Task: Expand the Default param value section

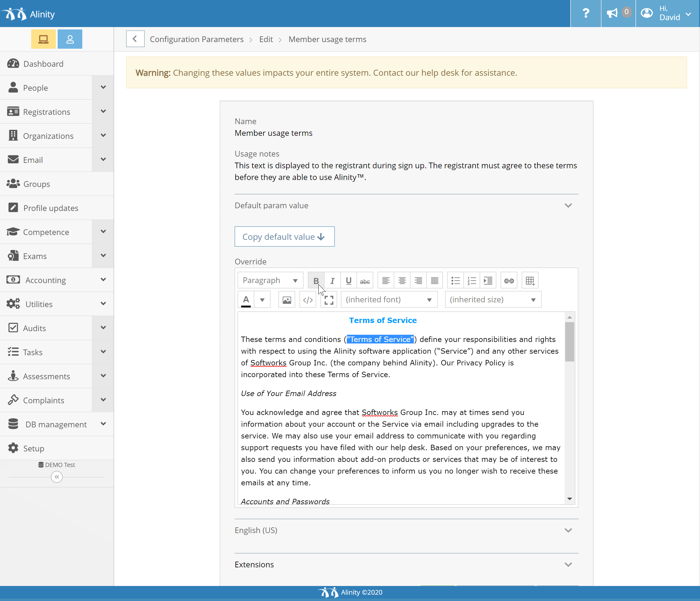Action: coord(406,206)
